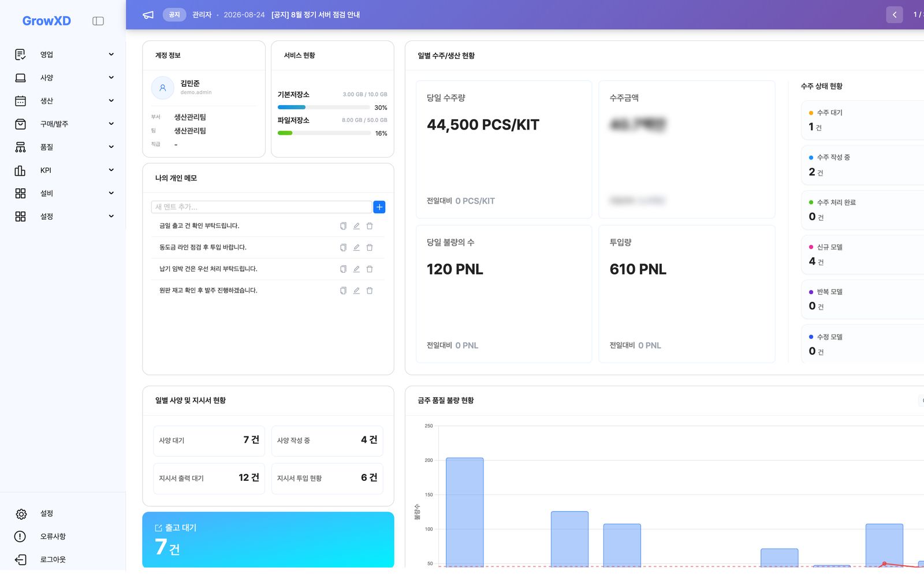Click the 파일저장소 usage progress bar
This screenshot has width=924, height=578.
(x=323, y=133)
